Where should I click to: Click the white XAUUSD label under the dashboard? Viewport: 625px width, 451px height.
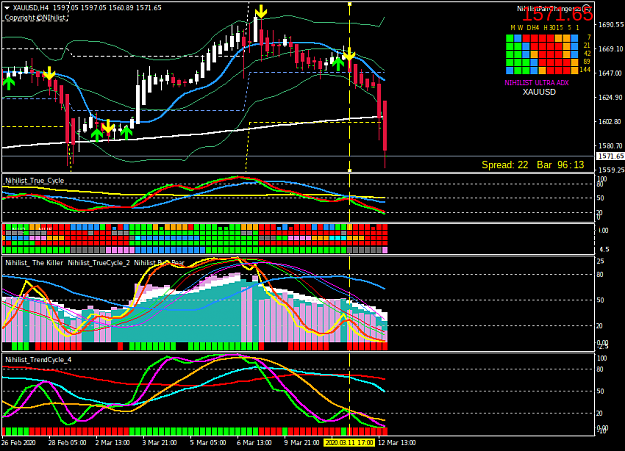(x=539, y=92)
